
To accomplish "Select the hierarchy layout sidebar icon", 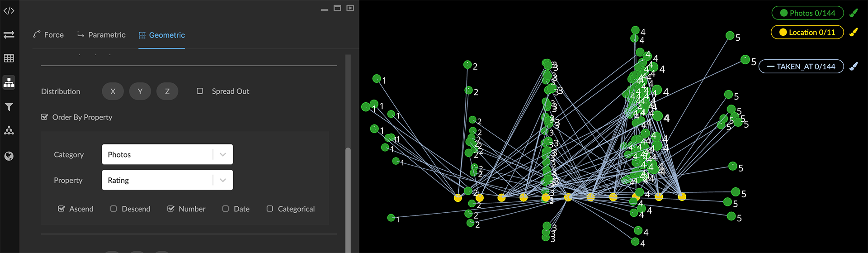I will (x=9, y=82).
